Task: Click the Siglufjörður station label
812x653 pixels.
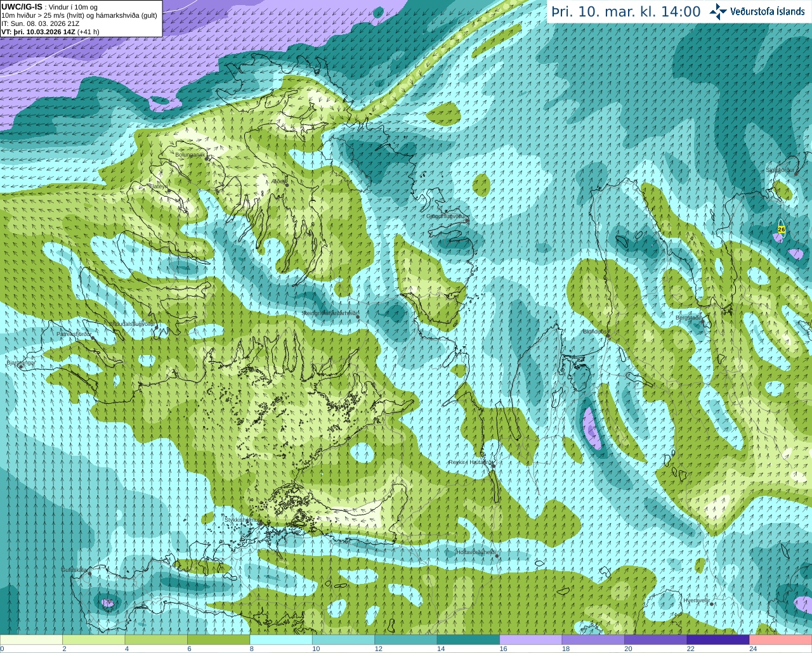Action: pyautogui.click(x=780, y=170)
